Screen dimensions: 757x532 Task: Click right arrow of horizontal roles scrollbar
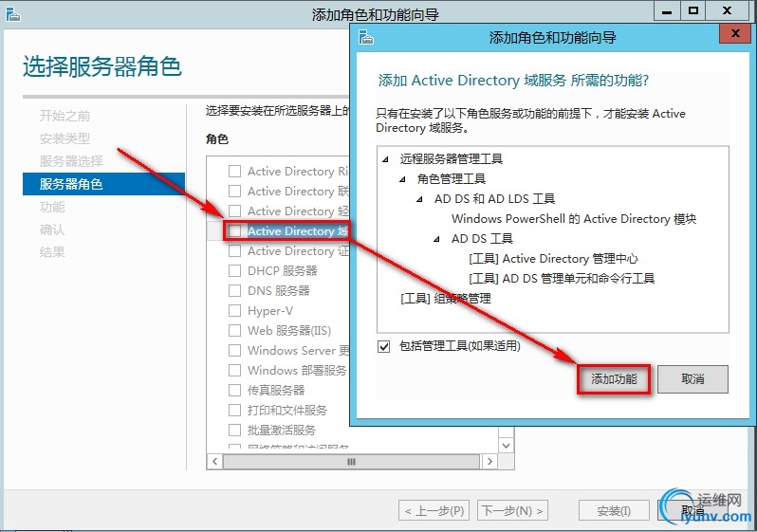(x=490, y=462)
